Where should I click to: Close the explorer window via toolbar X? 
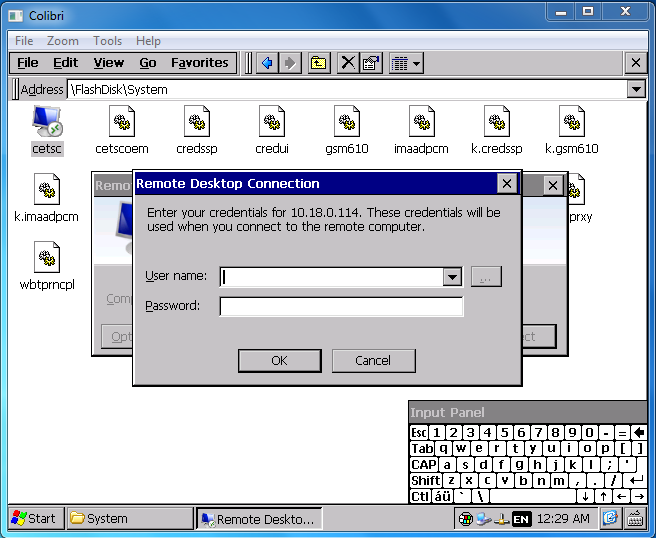coord(636,63)
